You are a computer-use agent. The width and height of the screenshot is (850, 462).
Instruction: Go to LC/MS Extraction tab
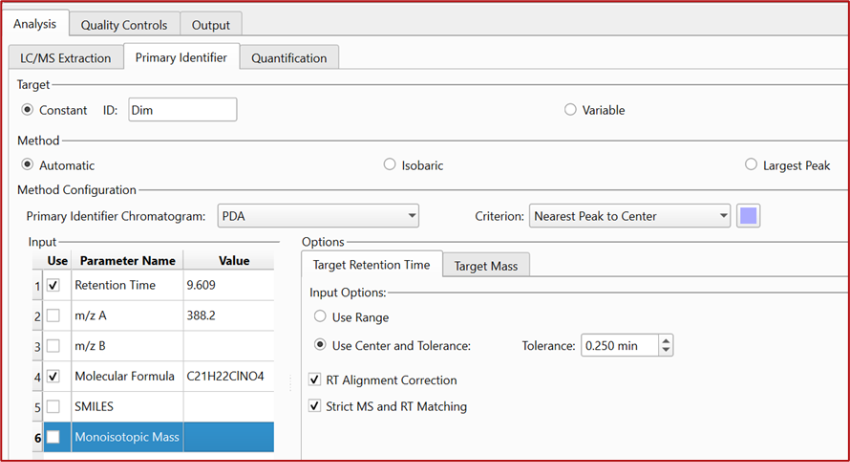pyautogui.click(x=65, y=58)
